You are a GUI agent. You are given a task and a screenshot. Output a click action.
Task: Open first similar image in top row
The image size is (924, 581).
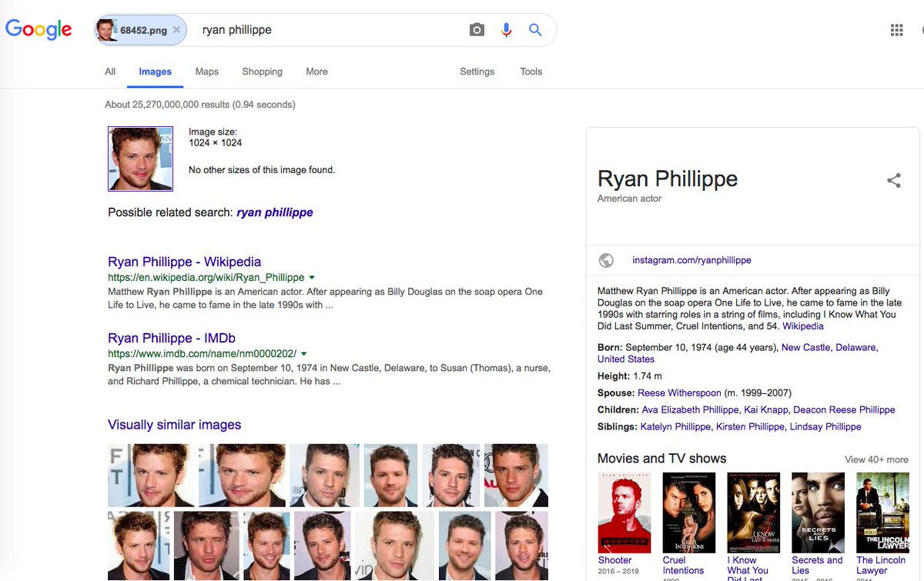click(x=151, y=475)
